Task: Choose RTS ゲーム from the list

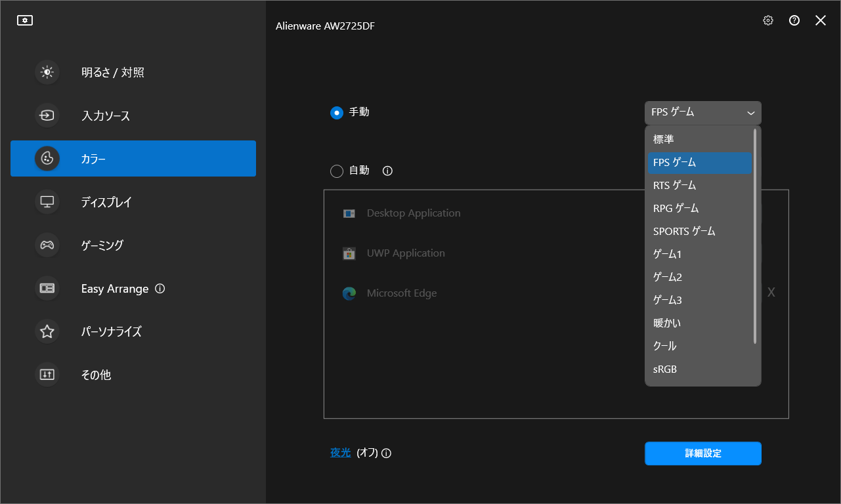Action: 700,185
